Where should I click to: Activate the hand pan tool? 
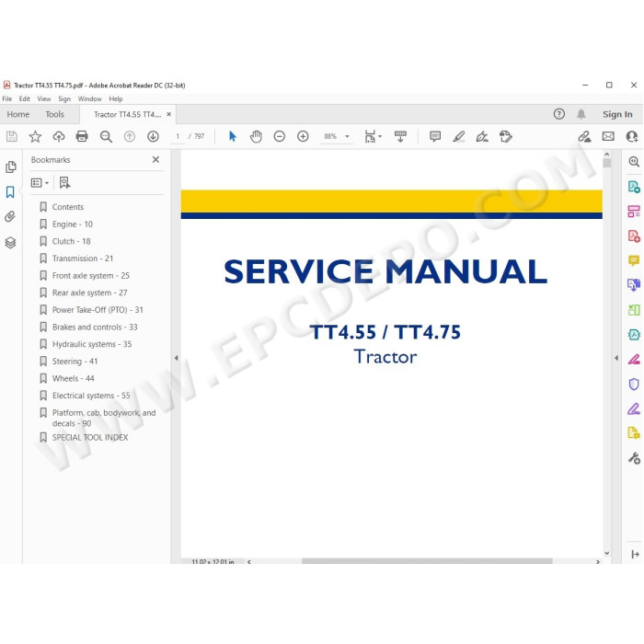tap(256, 136)
